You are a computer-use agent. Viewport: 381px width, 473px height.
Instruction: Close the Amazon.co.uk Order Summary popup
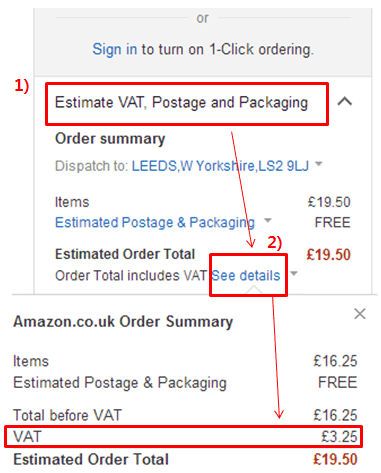point(360,314)
